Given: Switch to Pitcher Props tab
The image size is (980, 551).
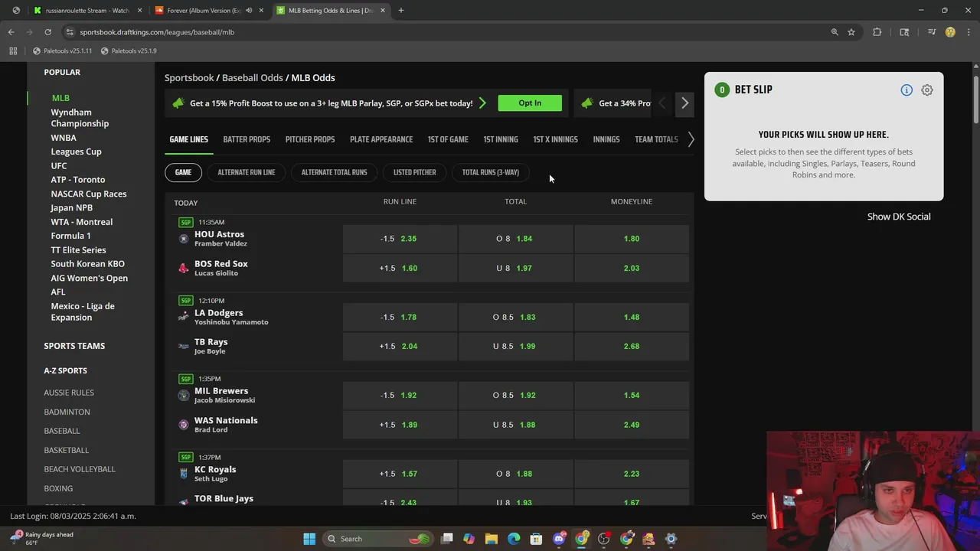Looking at the screenshot, I should (310, 139).
